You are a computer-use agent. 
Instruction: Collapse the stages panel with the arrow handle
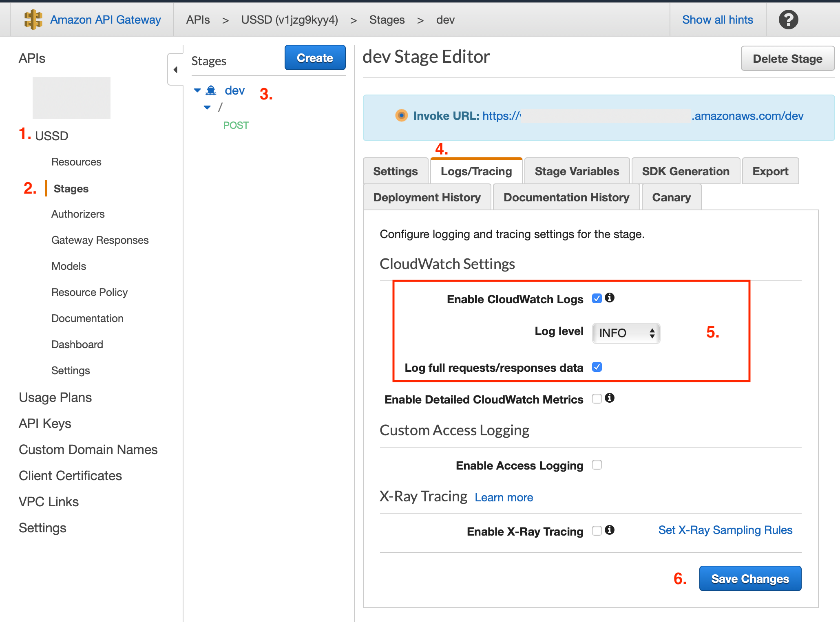pos(175,70)
